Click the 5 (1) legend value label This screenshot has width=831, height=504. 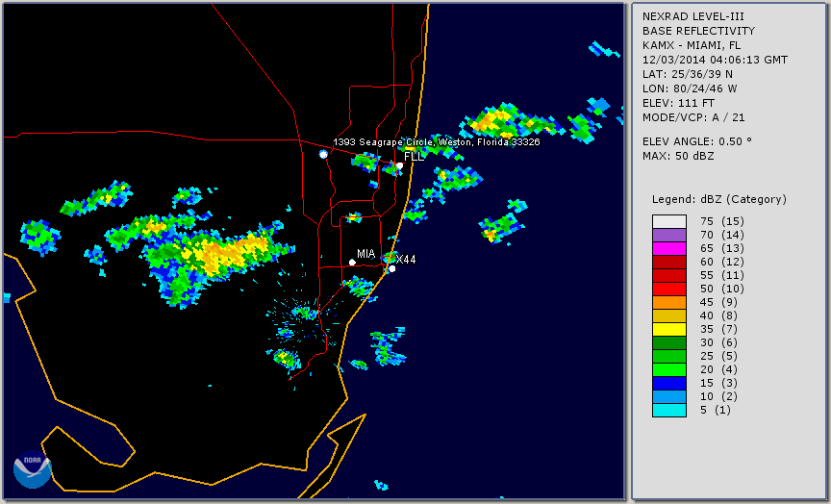715,410
